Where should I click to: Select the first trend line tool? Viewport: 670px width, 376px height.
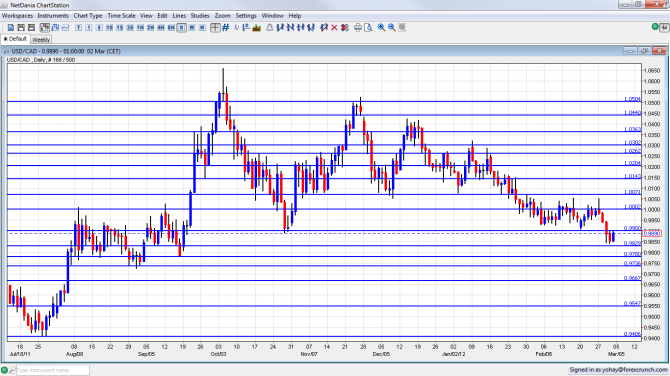280,28
